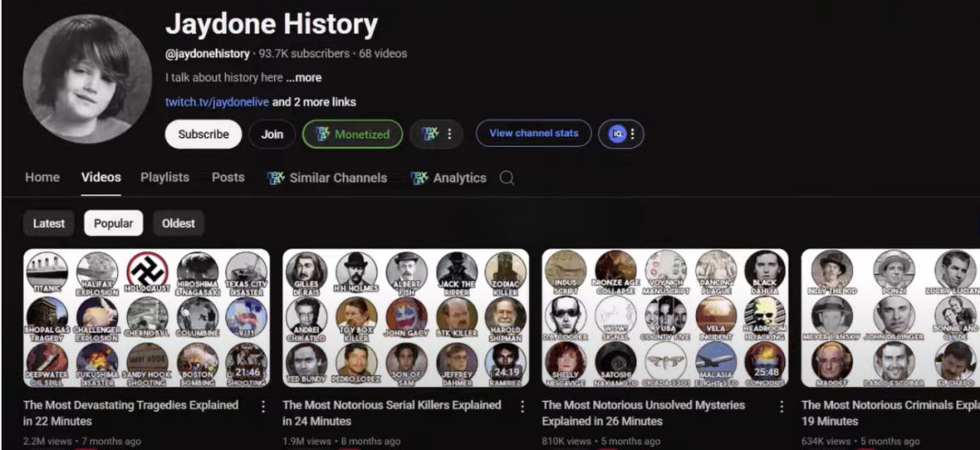Image resolution: width=980 pixels, height=450 pixels.
Task: Sort videos by Latest
Action: (x=49, y=223)
